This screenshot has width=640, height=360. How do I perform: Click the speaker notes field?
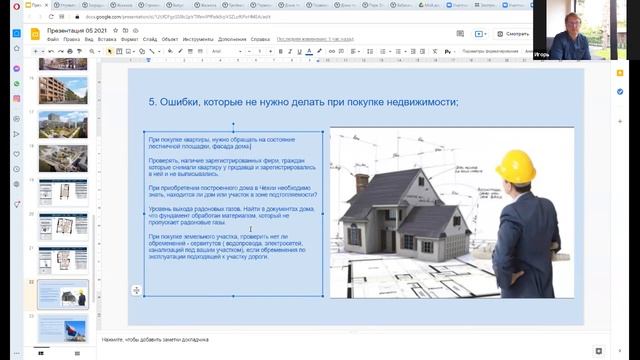click(353, 340)
